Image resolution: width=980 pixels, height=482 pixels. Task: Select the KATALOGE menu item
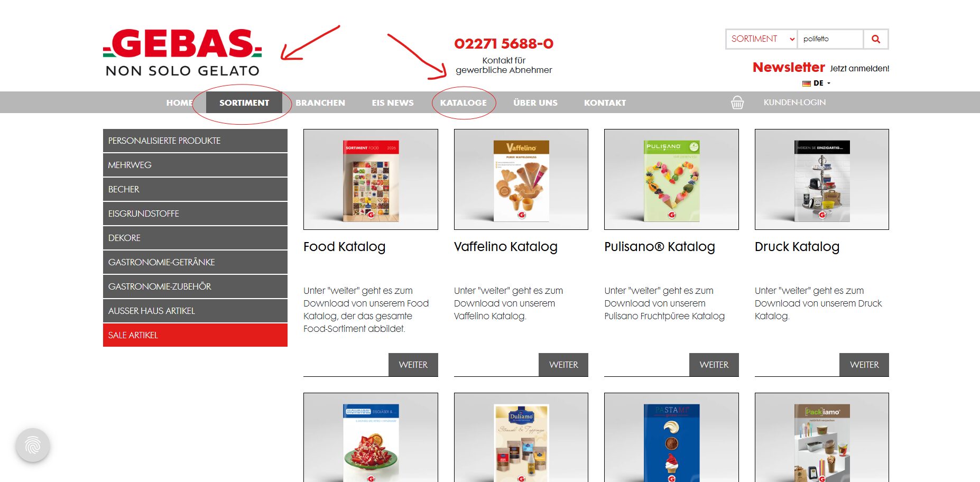pyautogui.click(x=464, y=103)
